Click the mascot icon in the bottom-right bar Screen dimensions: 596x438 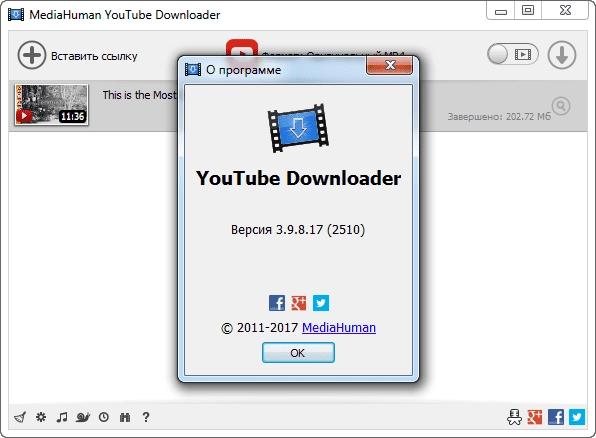[514, 417]
